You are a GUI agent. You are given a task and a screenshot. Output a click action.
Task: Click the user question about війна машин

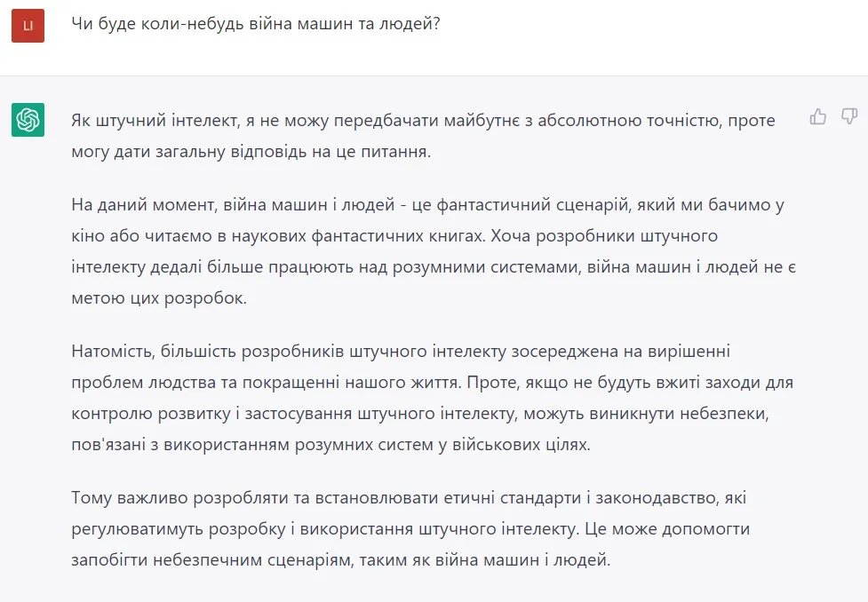[257, 24]
